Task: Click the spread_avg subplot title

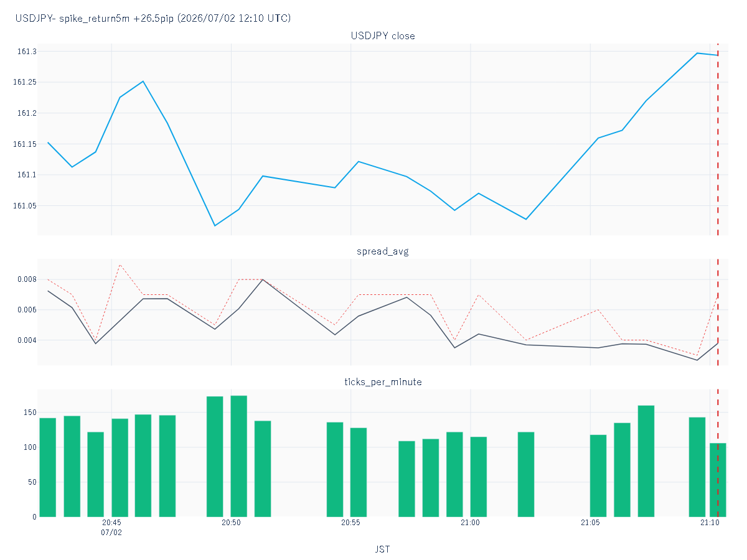Action: (x=383, y=251)
